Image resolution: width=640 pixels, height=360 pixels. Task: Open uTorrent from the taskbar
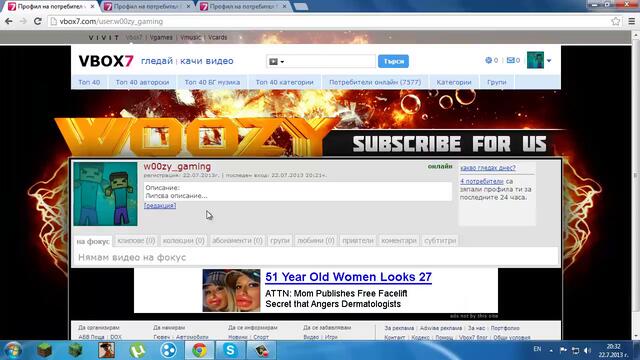(137, 350)
